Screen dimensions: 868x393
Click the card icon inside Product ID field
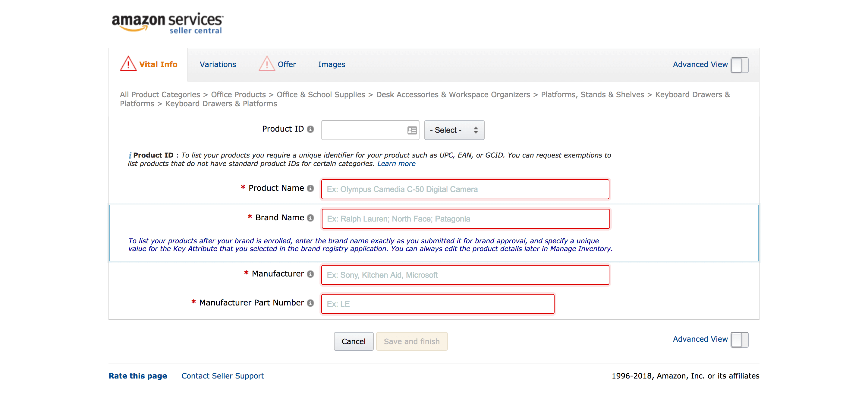point(412,130)
